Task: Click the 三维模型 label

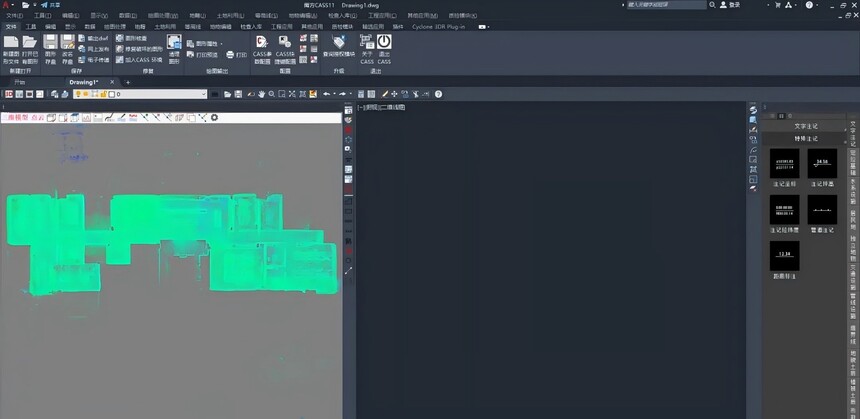Action: (x=15, y=117)
